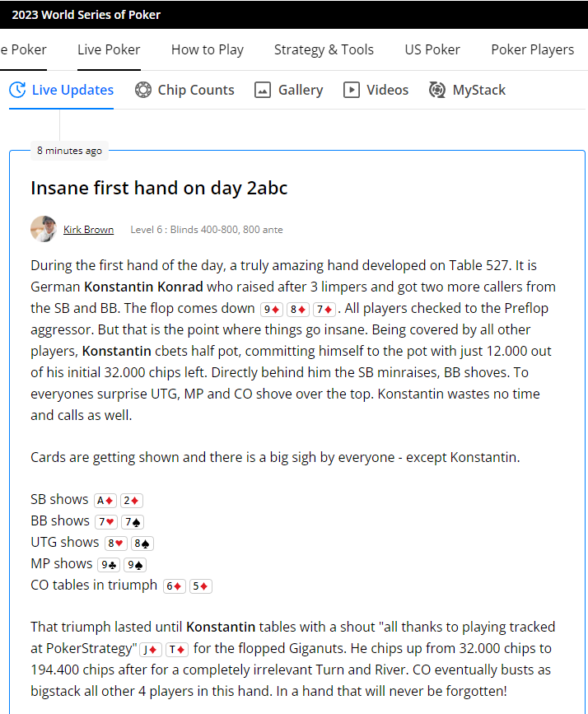Viewport: 588px width, 714px height.
Task: Open author Kirk Brown's profile link
Action: click(88, 230)
